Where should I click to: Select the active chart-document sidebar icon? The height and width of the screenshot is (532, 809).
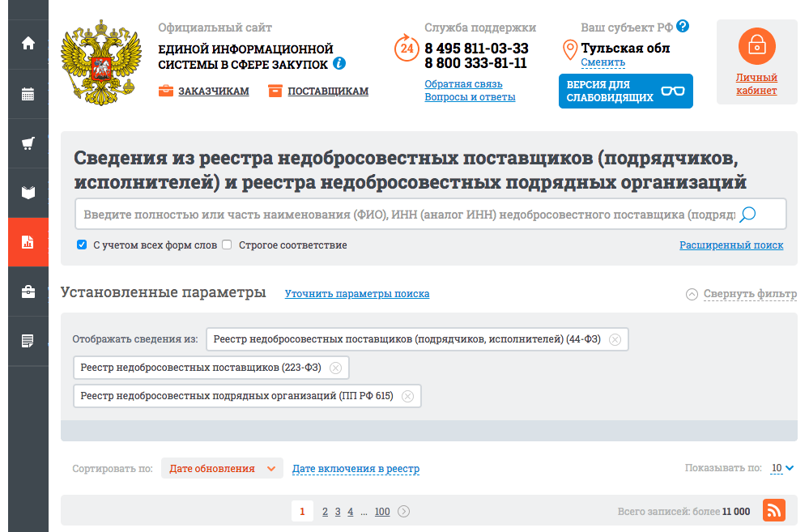click(x=28, y=242)
